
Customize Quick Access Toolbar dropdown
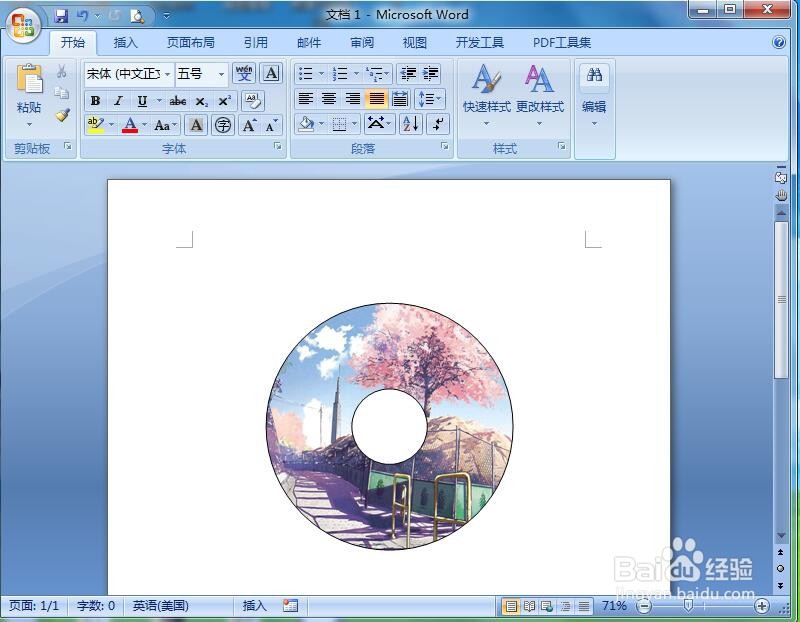coord(166,16)
